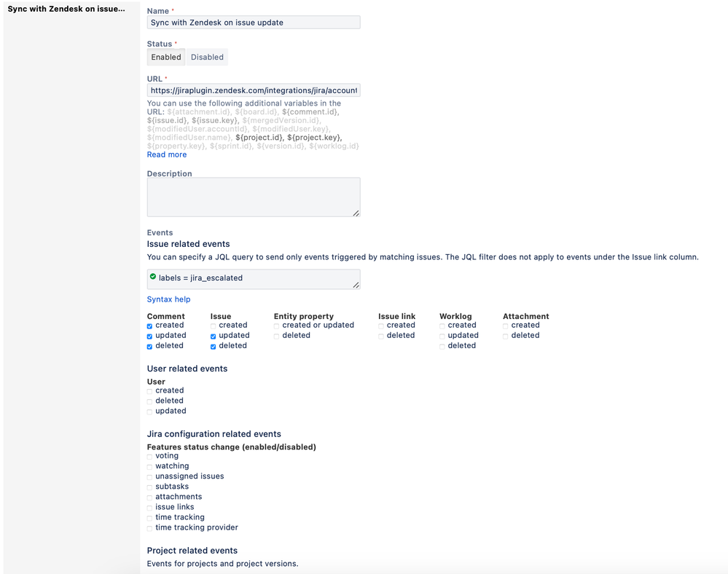Screen dimensions: 728x574
Task: Enable User updated checkbox
Action: tap(149, 412)
